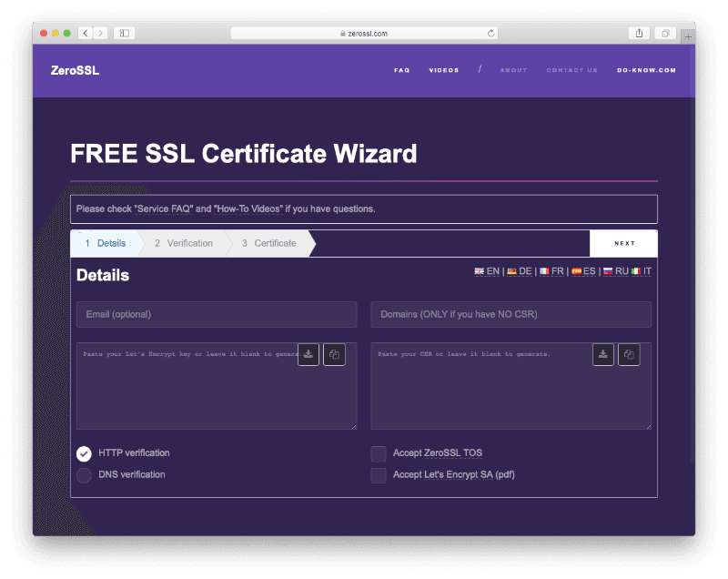Download the CSR file
The image size is (728, 579).
click(x=603, y=354)
